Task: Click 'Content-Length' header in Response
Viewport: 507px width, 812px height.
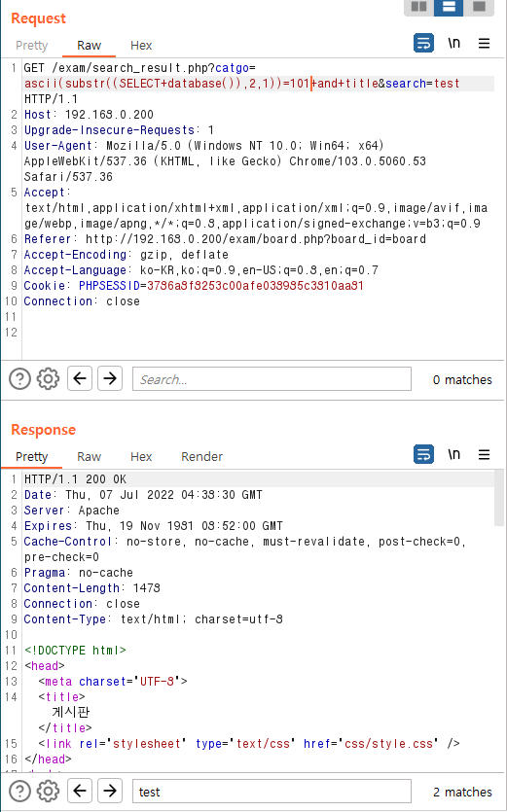Action: (72, 587)
